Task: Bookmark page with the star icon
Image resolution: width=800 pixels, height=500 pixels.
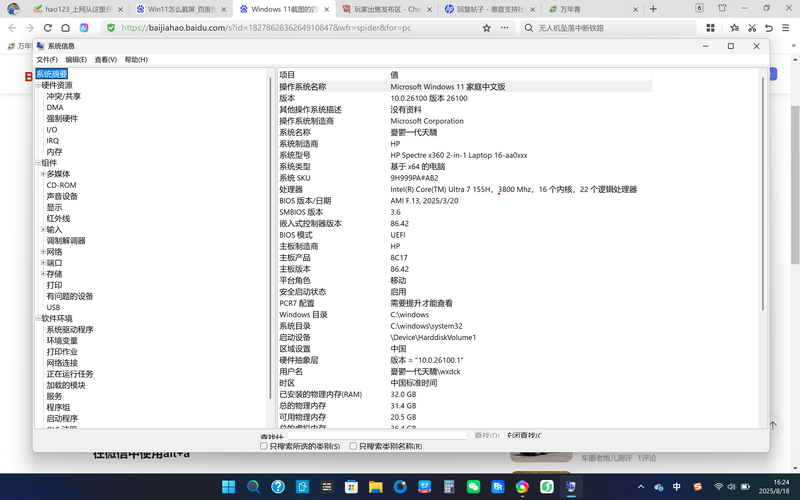Action: click(486, 28)
